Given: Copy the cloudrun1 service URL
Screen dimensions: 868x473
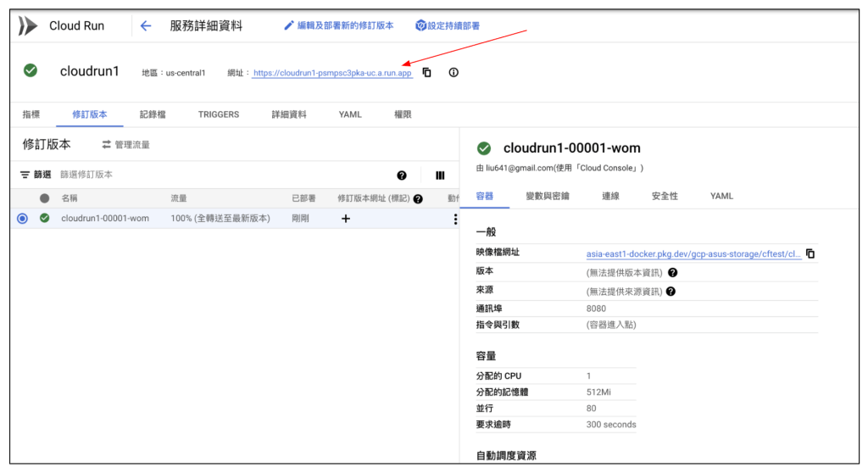Looking at the screenshot, I should (427, 73).
